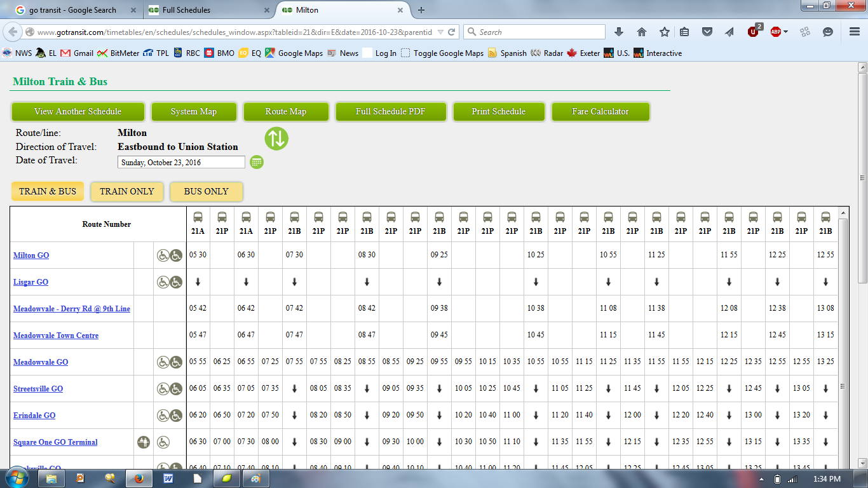Screen dimensions: 868x488
Task: Click the wheelchair accessibility icon for Milton GO
Action: coord(170,255)
